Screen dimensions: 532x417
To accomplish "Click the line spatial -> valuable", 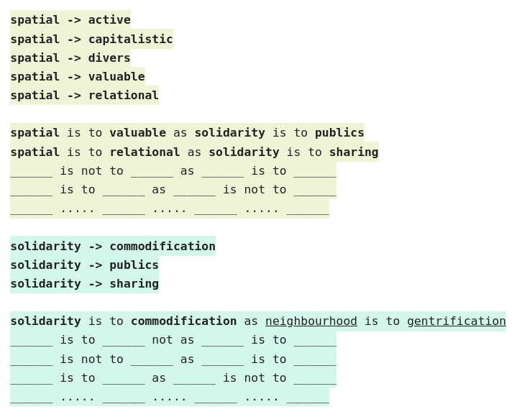I will click(78, 77).
